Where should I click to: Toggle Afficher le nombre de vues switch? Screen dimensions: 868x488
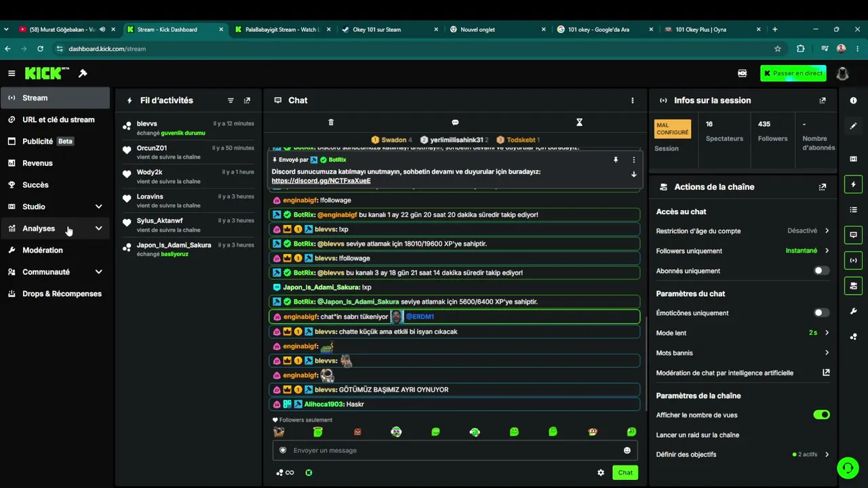(x=821, y=415)
